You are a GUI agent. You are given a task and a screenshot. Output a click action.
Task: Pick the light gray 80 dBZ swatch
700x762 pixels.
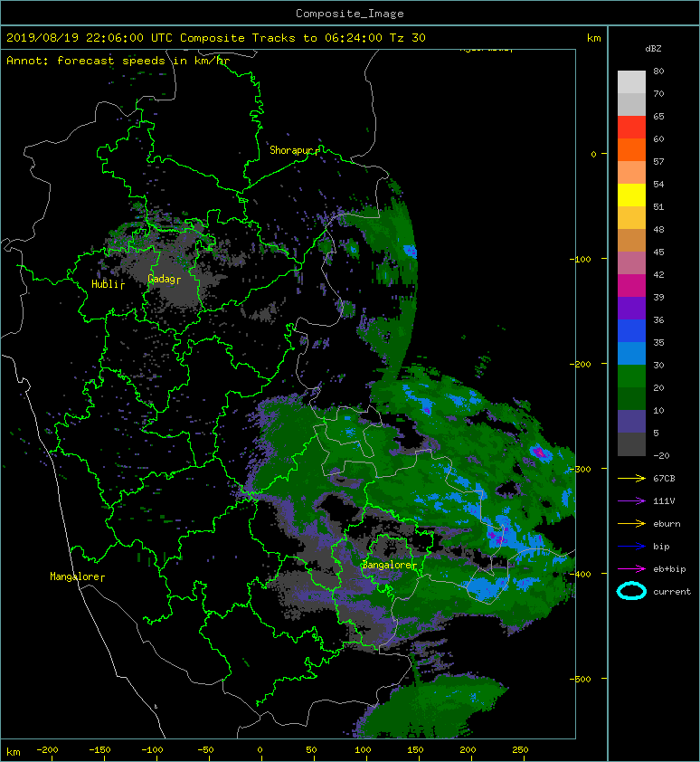(x=631, y=81)
